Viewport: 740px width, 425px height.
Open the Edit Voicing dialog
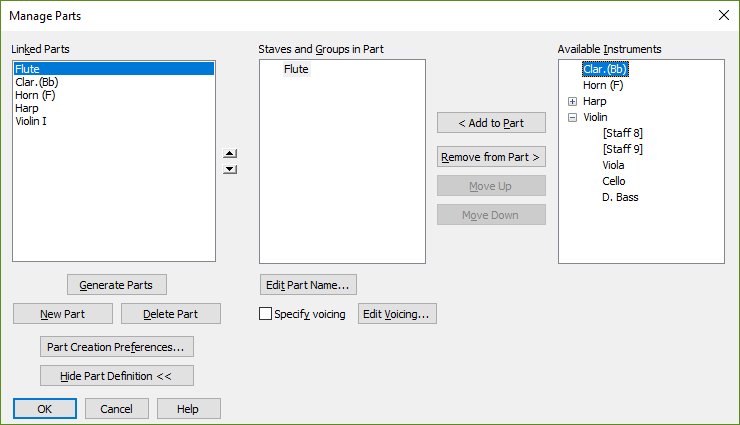pos(397,314)
